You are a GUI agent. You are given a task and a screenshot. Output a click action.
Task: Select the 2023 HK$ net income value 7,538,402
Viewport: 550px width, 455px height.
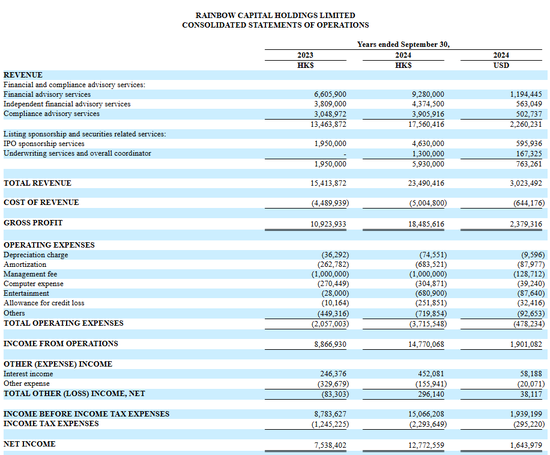[330, 445]
